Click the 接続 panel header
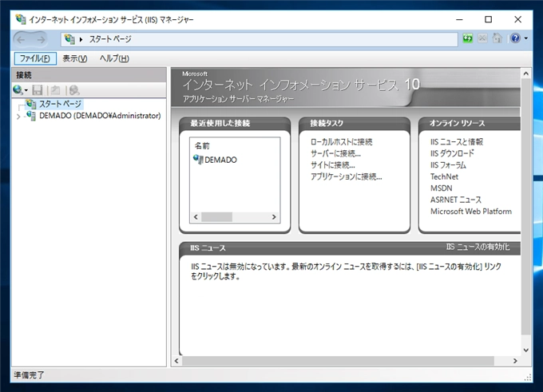 (x=89, y=75)
